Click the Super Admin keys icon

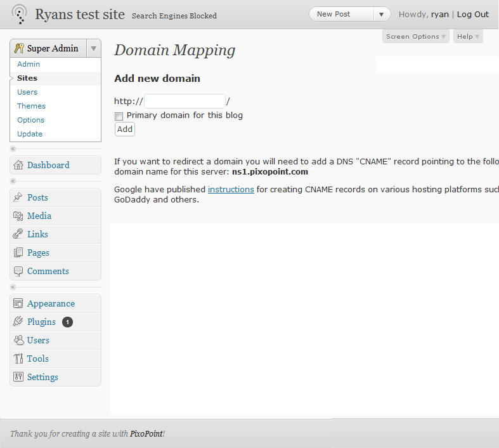(x=19, y=48)
